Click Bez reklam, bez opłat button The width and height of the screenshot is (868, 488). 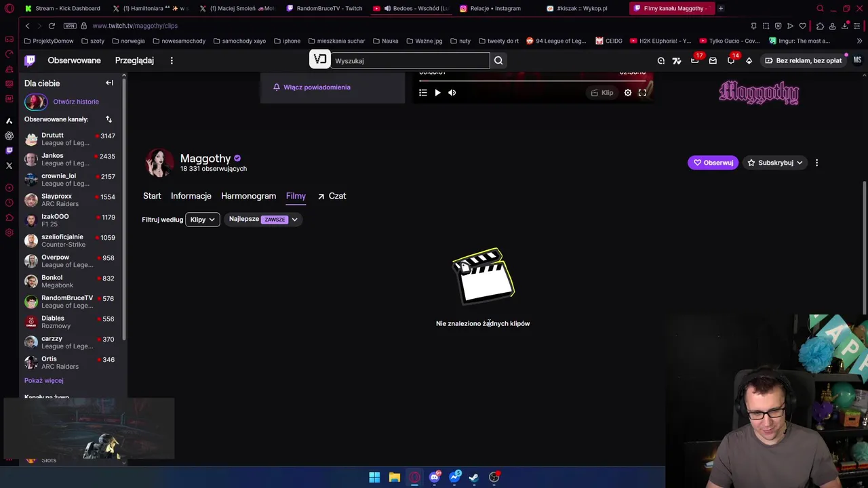click(804, 60)
